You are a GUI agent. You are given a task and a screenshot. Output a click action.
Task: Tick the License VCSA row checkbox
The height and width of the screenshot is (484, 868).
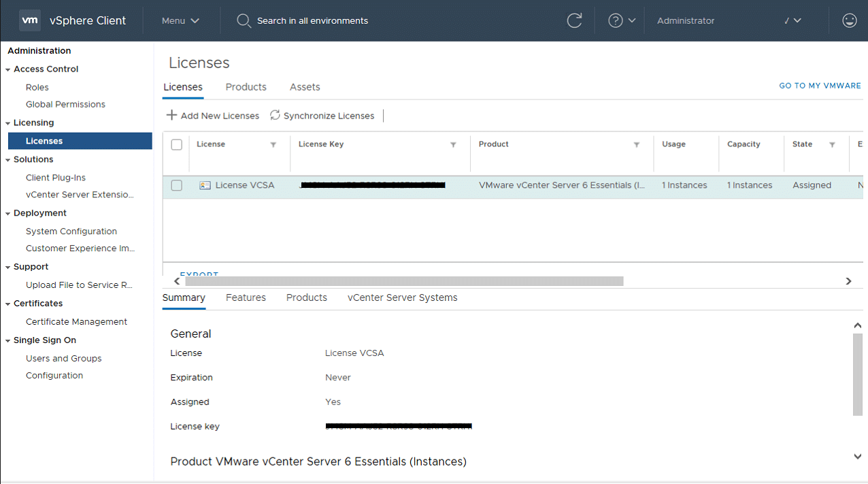[177, 185]
